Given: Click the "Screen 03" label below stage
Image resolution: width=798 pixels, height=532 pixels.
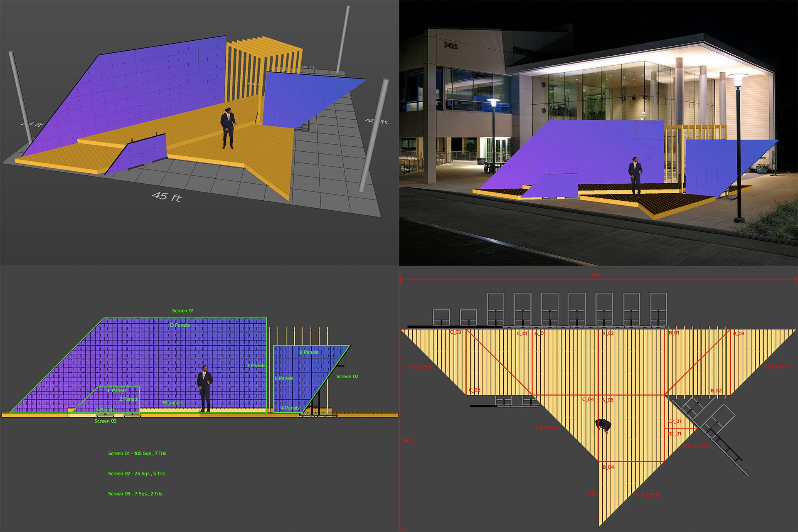Looking at the screenshot, I should tap(105, 421).
